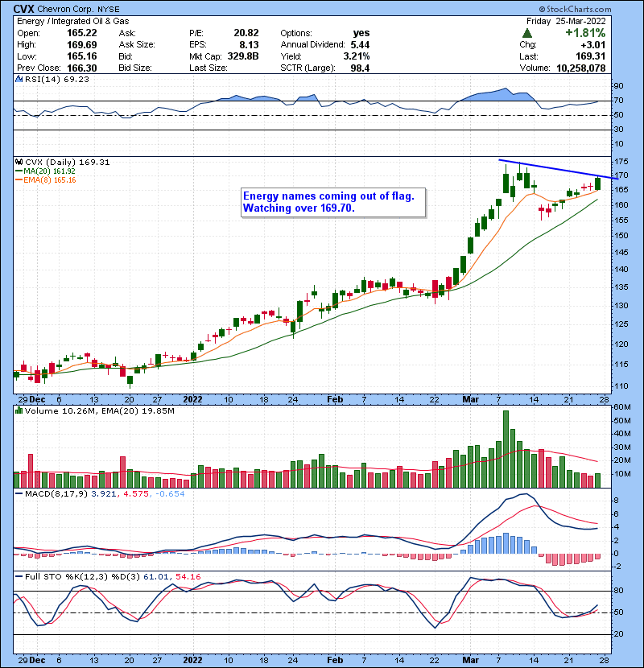This screenshot has width=644, height=668.
Task: Click the Options value yes
Action: (361, 33)
